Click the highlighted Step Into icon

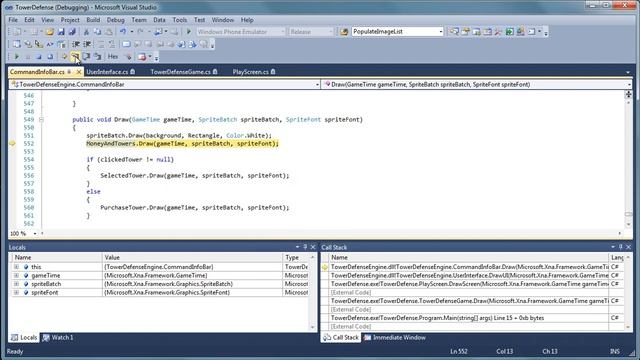pyautogui.click(x=75, y=57)
